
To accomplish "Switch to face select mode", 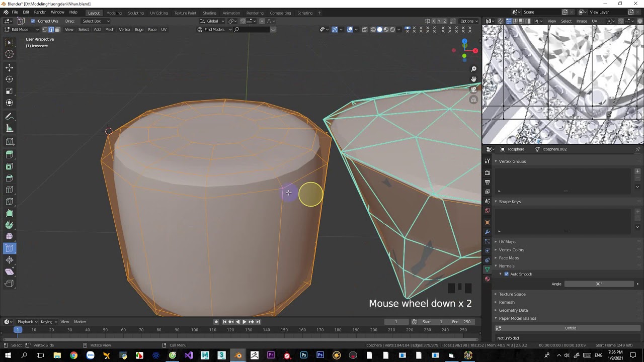I will click(57, 30).
